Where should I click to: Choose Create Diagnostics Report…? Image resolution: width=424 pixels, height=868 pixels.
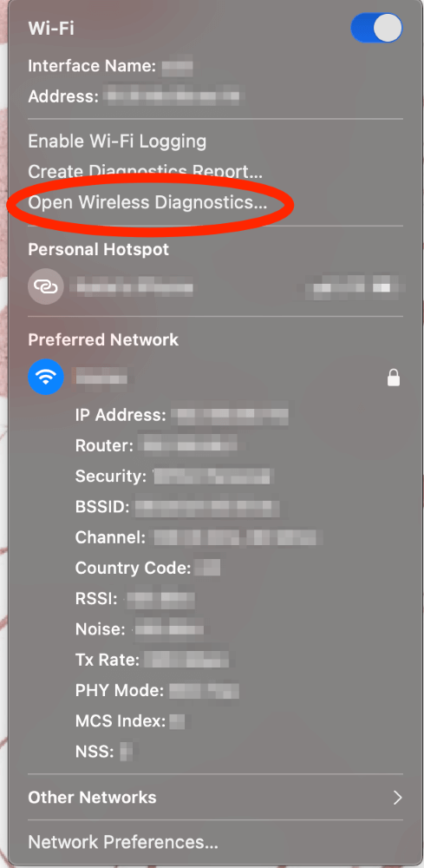click(x=146, y=172)
